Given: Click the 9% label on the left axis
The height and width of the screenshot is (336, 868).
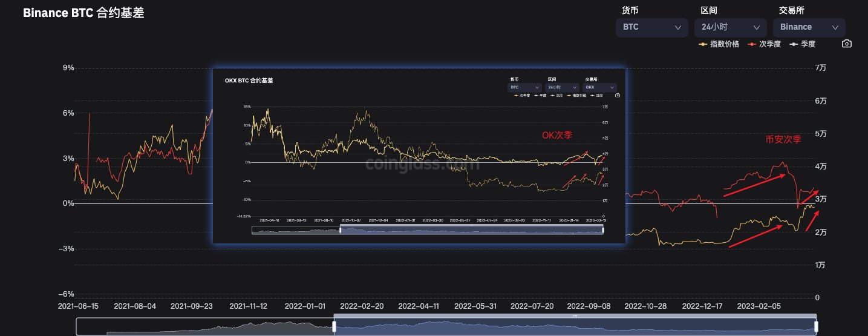Looking at the screenshot, I should click(68, 68).
